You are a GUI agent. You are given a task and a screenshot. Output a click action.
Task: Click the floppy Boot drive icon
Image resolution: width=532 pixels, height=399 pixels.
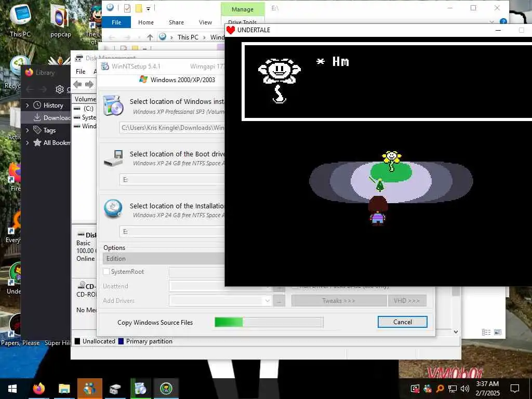click(113, 158)
